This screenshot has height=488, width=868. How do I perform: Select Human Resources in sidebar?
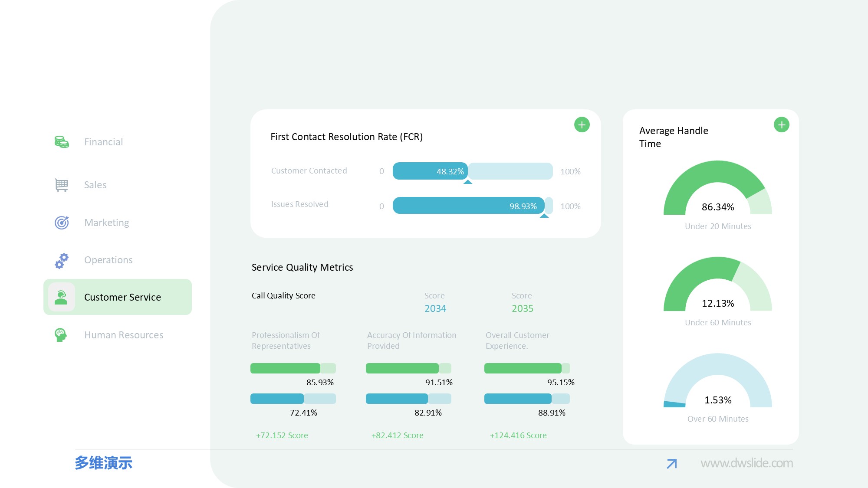(124, 335)
